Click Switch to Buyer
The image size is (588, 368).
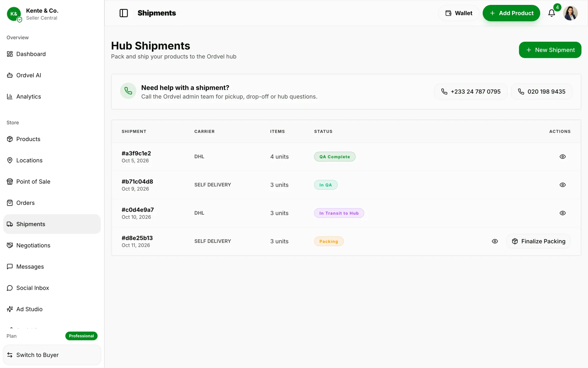tap(52, 355)
